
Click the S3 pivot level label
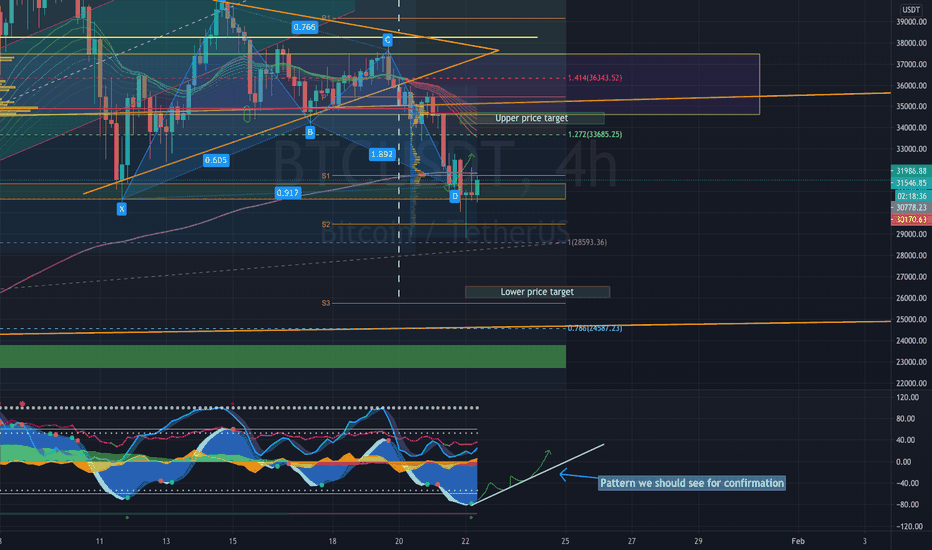tap(326, 303)
